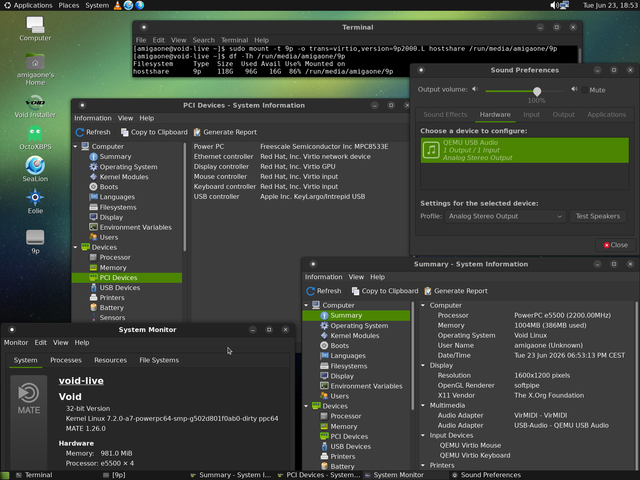640x480 pixels.
Task: Collapse Computer node in PCI Devices tree
Action: coord(76,147)
